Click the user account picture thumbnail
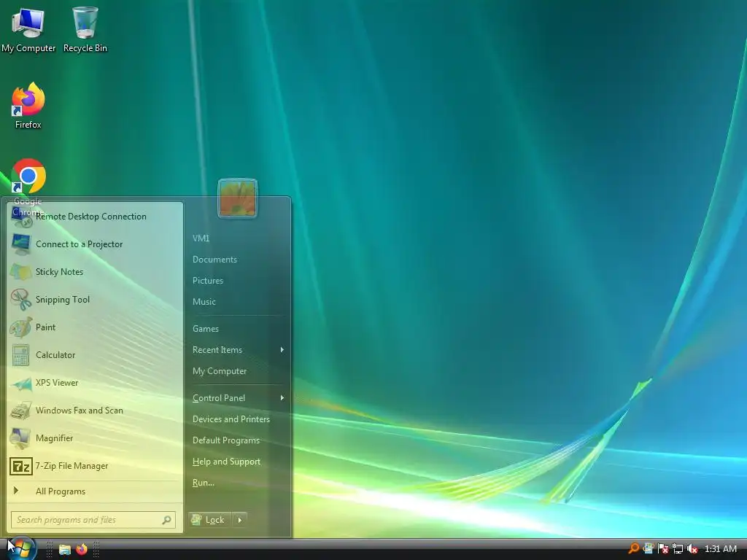The image size is (747, 560). (x=237, y=198)
